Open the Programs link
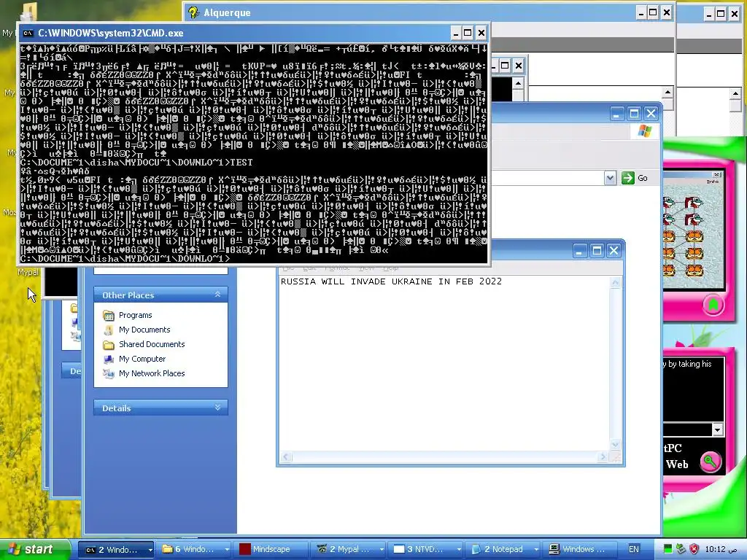This screenshot has height=560, width=747. click(135, 315)
